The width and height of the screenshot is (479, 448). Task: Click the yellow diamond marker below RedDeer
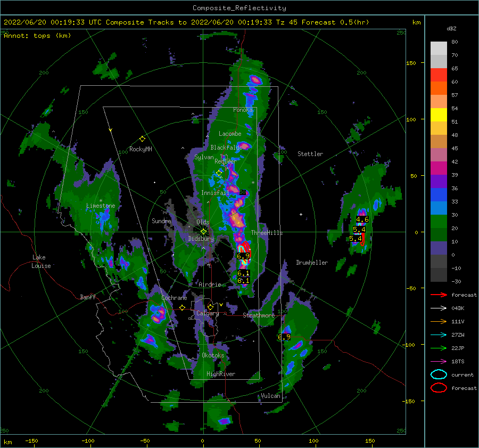[219, 173]
